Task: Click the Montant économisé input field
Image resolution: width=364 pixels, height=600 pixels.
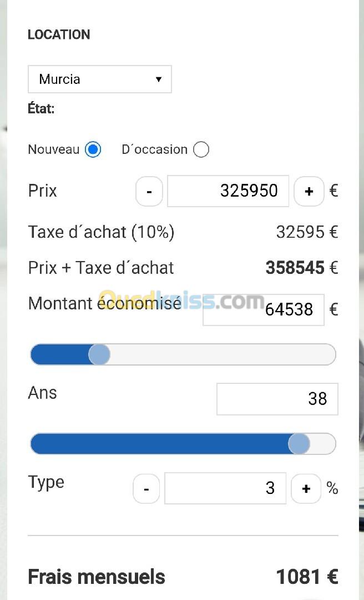Action: pos(264,309)
